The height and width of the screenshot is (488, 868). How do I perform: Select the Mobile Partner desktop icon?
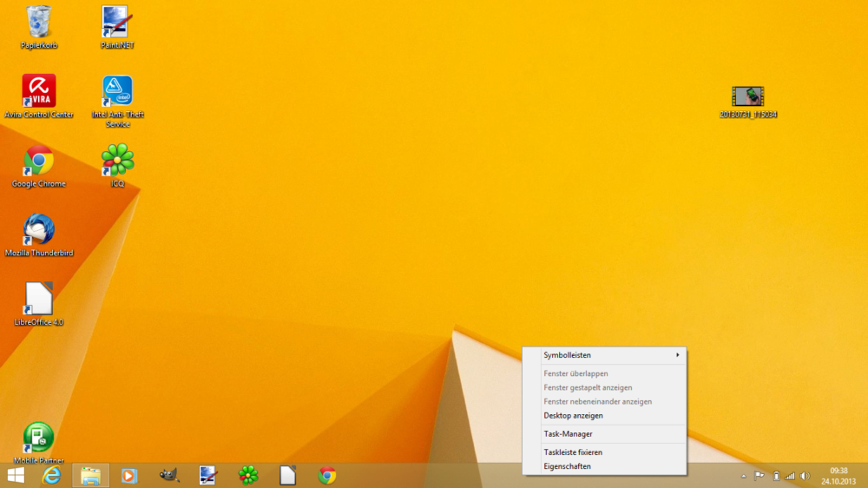click(x=39, y=443)
